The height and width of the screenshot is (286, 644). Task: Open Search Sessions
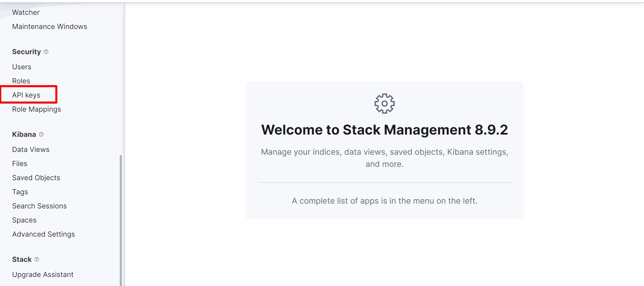point(39,206)
